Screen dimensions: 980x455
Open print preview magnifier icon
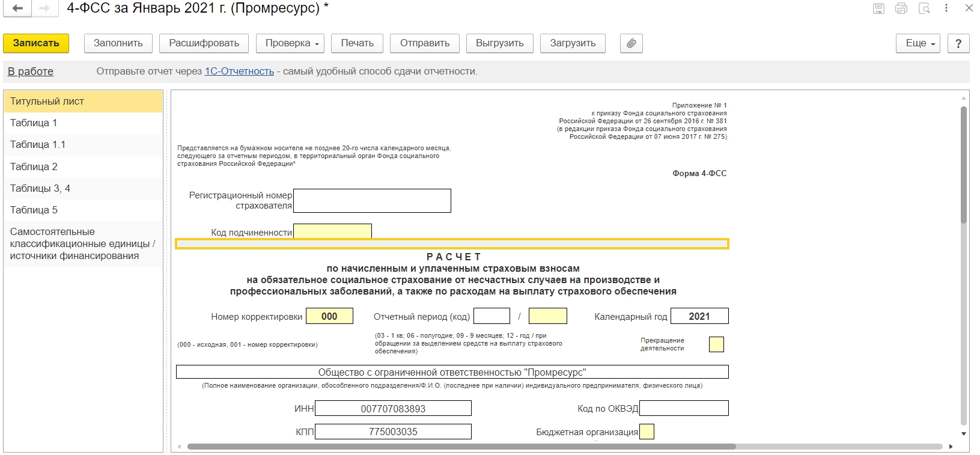click(x=924, y=8)
